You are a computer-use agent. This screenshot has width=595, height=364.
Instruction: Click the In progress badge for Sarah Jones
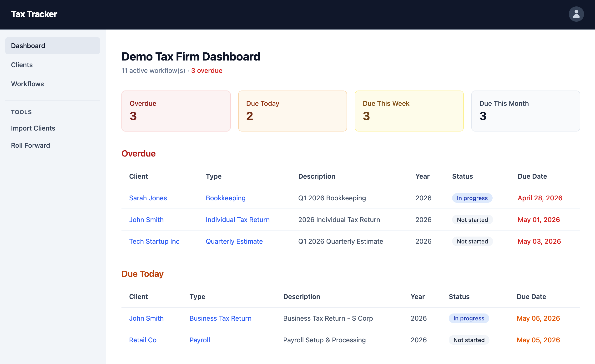click(472, 198)
